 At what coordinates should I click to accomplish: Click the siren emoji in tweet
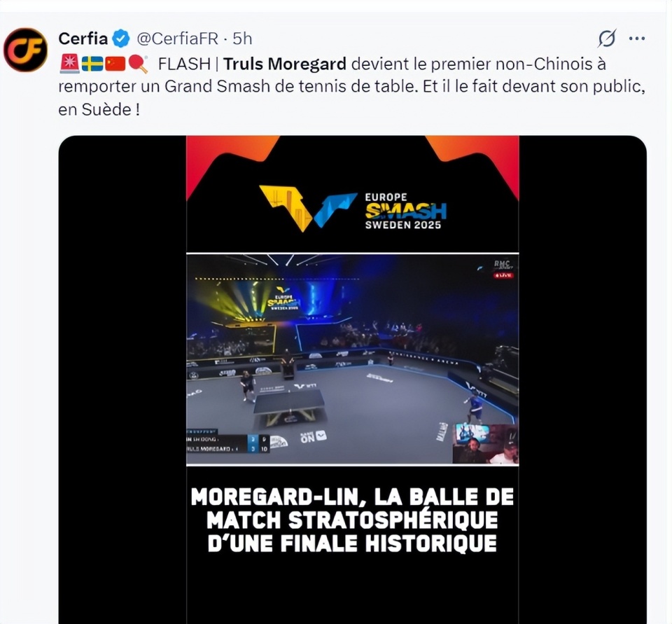(x=69, y=64)
